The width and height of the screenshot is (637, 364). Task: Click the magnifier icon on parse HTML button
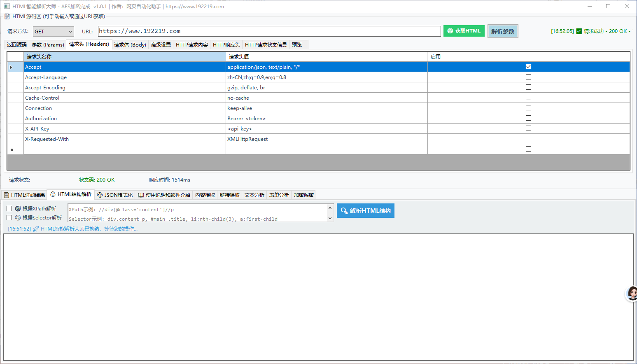pos(344,211)
